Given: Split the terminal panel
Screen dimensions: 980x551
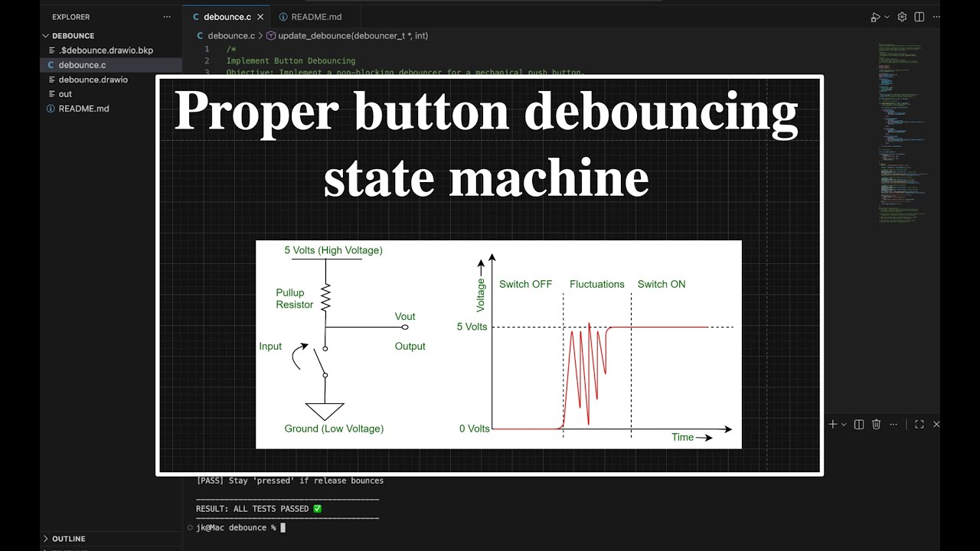Looking at the screenshot, I should point(859,424).
